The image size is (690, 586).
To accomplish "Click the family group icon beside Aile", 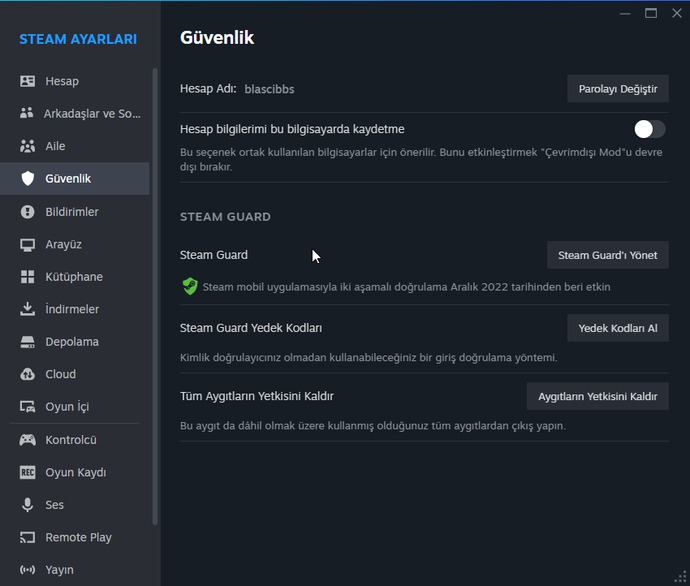I will tap(27, 146).
